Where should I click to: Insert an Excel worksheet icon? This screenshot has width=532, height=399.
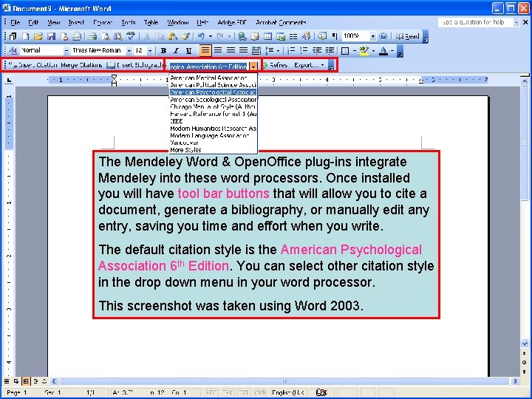[281, 36]
